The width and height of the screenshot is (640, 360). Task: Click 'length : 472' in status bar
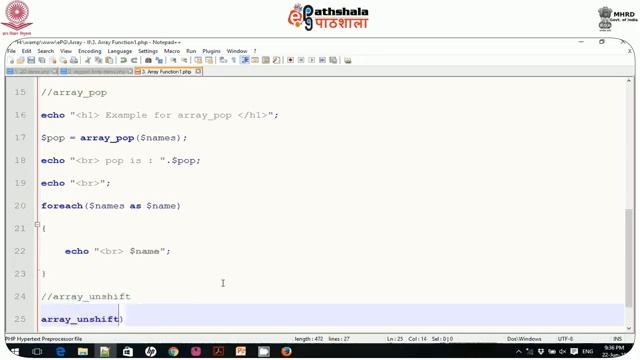(309, 339)
